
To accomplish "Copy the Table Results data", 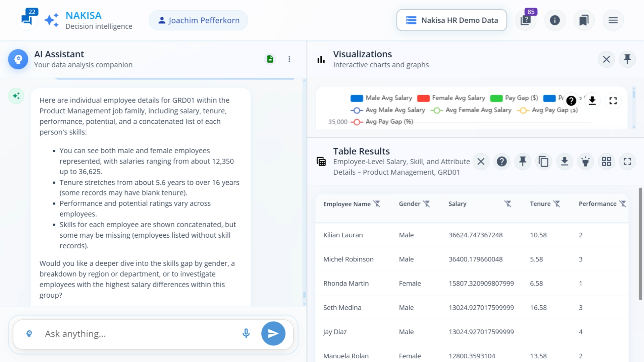I will pos(544,162).
